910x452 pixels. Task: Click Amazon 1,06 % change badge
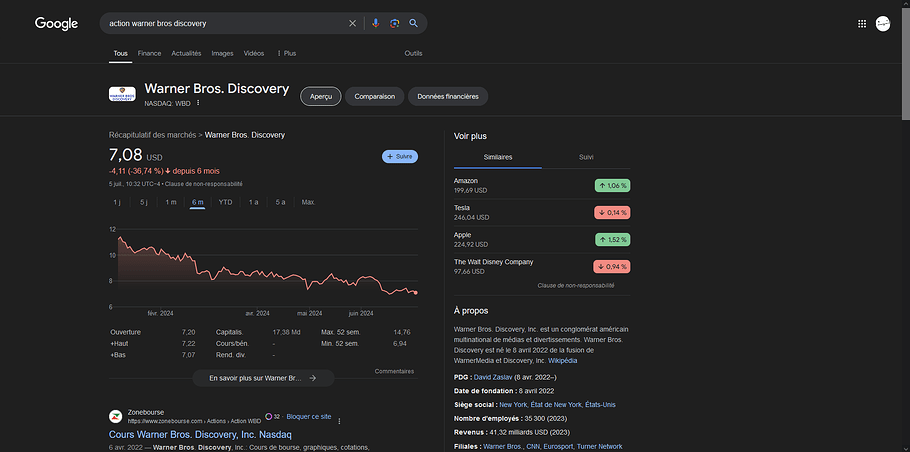[612, 186]
